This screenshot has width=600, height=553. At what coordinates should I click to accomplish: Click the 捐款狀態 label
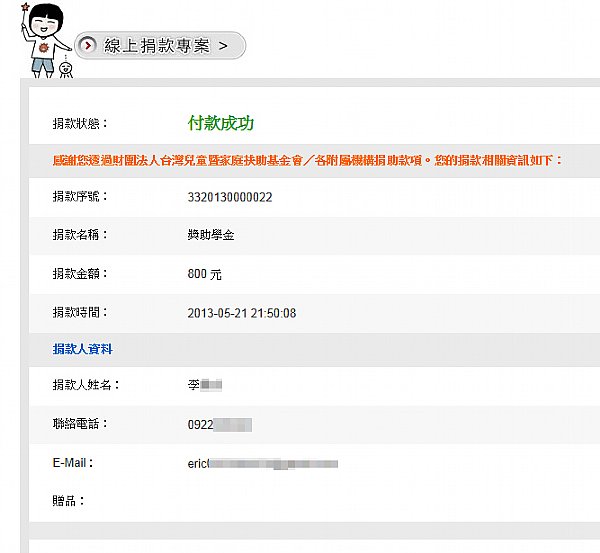[x=80, y=123]
